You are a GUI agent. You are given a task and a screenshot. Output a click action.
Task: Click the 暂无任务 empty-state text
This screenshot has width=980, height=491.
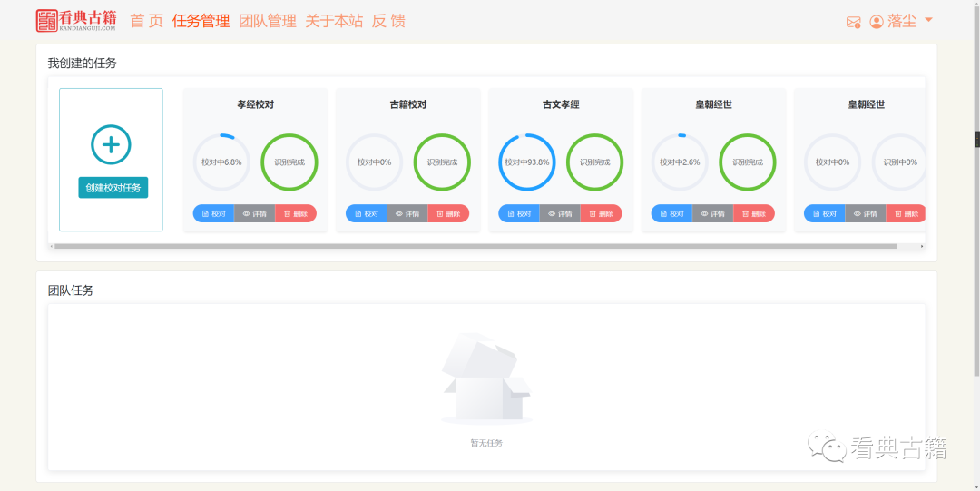tap(486, 443)
